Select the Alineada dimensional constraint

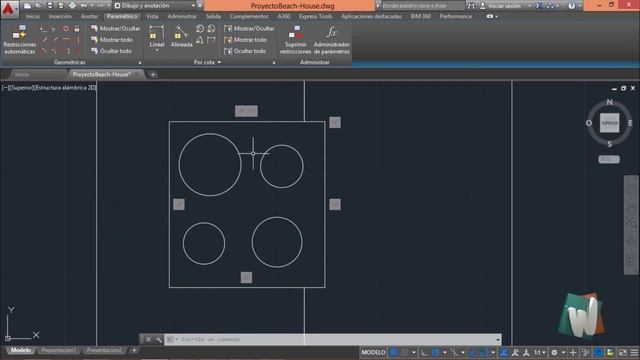[181, 36]
